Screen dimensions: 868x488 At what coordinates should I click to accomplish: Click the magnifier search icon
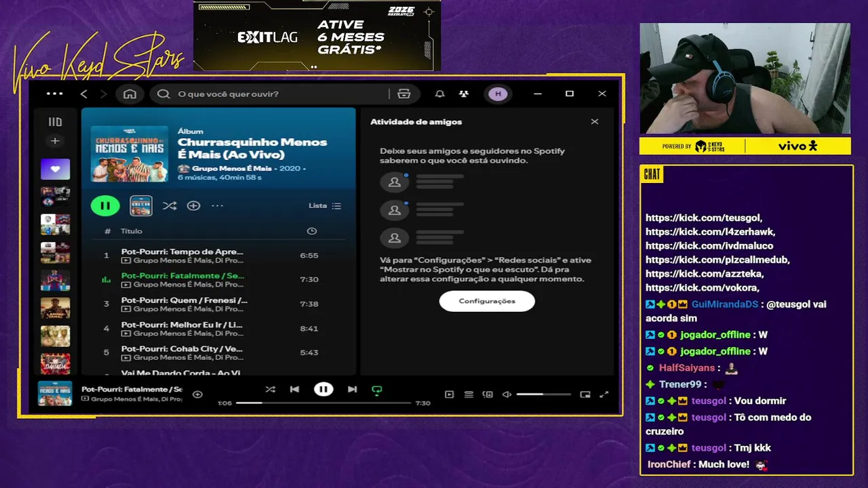[163, 94]
